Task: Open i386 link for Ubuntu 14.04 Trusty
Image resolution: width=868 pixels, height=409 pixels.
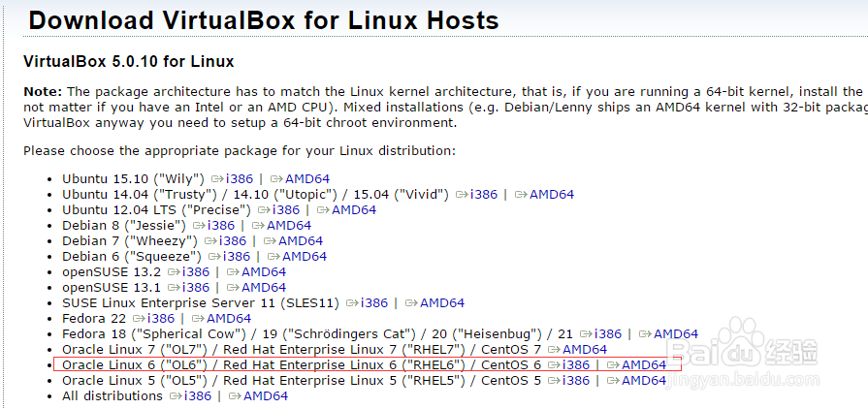Action: point(484,194)
